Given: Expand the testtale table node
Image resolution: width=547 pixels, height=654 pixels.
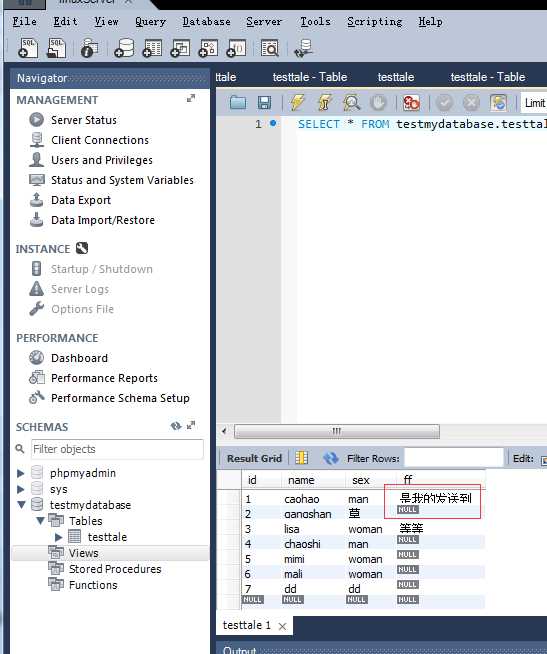Looking at the screenshot, I should tap(58, 537).
